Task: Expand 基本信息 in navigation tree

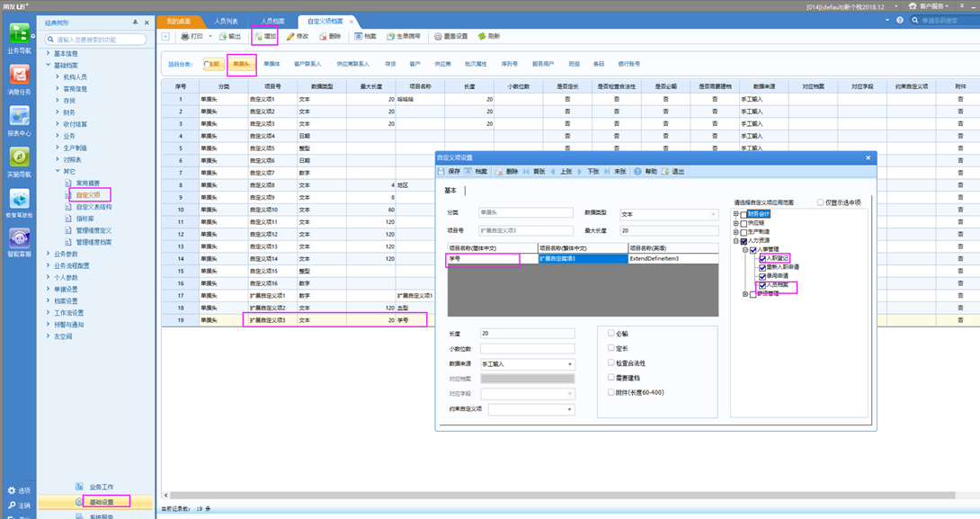Action: coord(49,53)
